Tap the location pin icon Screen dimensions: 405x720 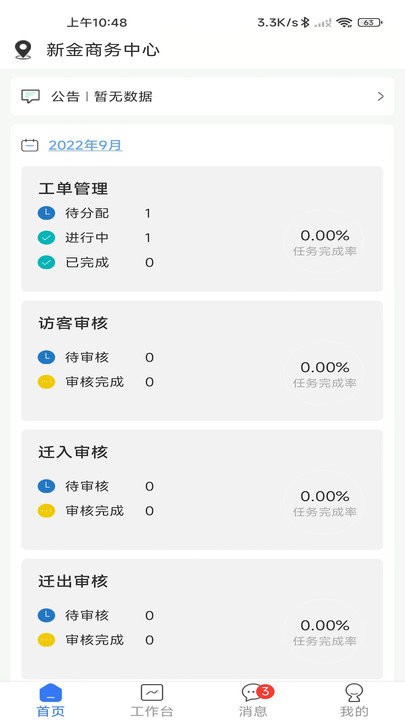coord(23,50)
